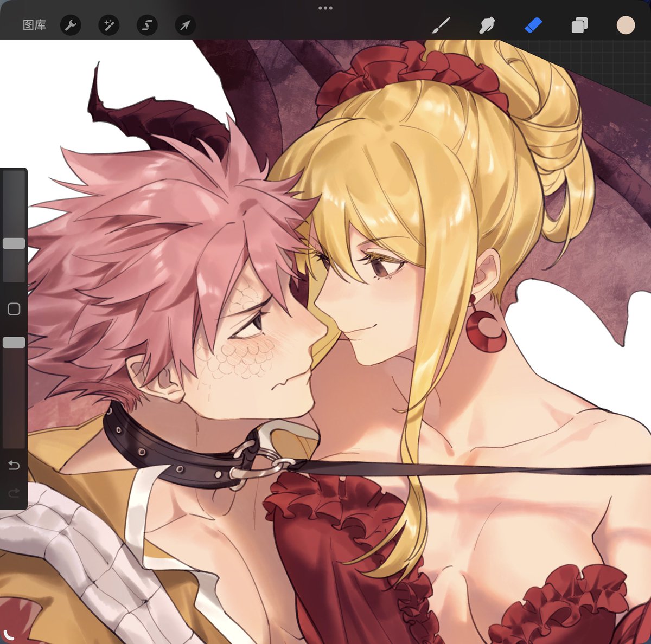The height and width of the screenshot is (644, 651).
Task: Open the active color picker swatch
Action: (x=626, y=25)
